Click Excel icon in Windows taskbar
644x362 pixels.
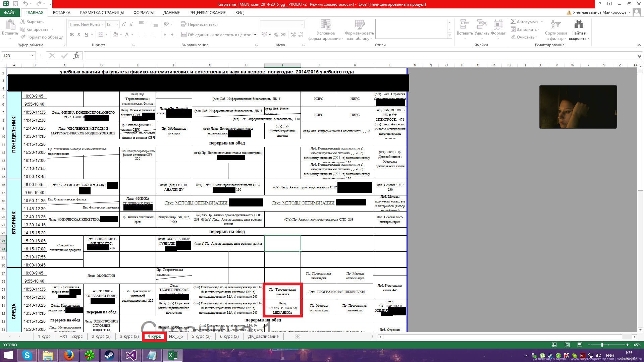click(x=173, y=355)
